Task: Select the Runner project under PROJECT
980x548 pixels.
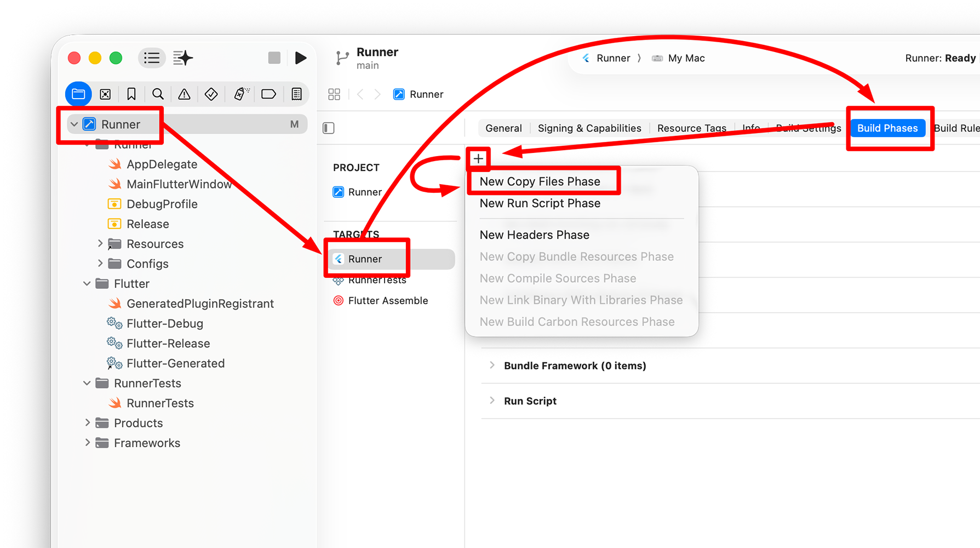Action: coord(357,192)
